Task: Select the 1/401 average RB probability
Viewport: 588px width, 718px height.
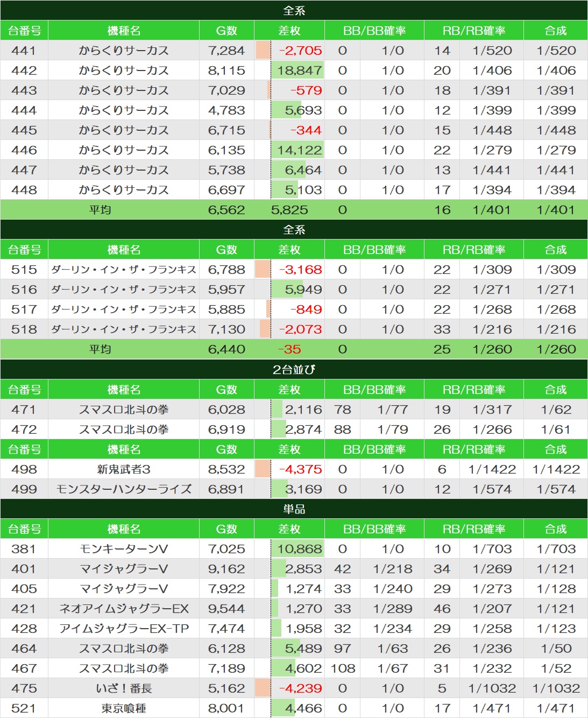Action: (x=492, y=210)
